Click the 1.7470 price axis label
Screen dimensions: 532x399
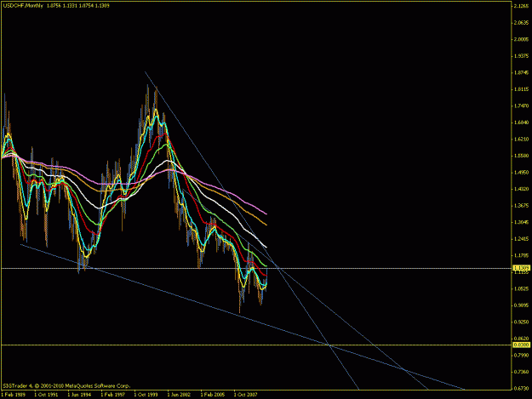coord(522,105)
